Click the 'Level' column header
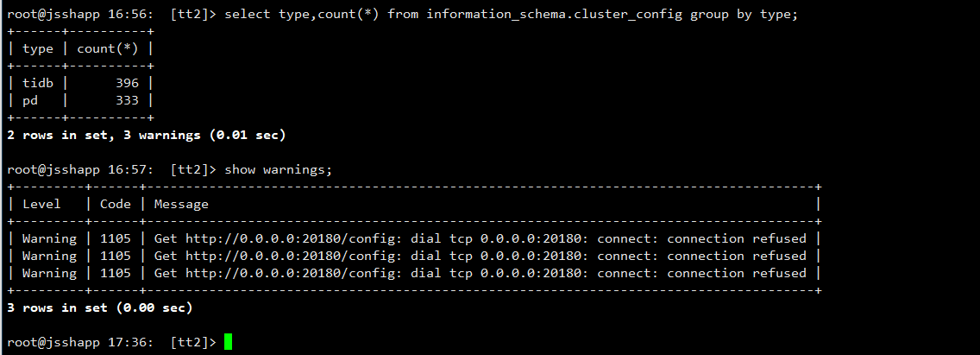980x355 pixels. 41,205
